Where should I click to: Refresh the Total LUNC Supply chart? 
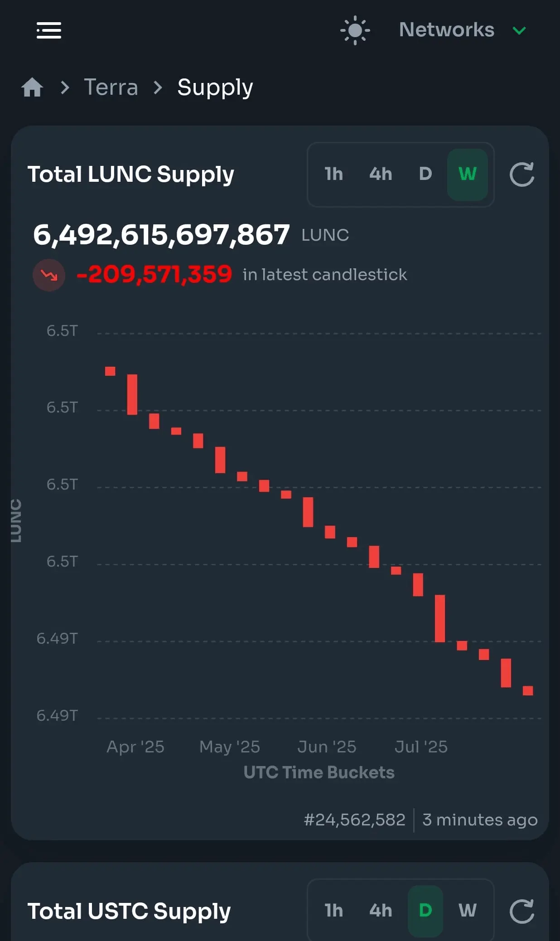[522, 175]
